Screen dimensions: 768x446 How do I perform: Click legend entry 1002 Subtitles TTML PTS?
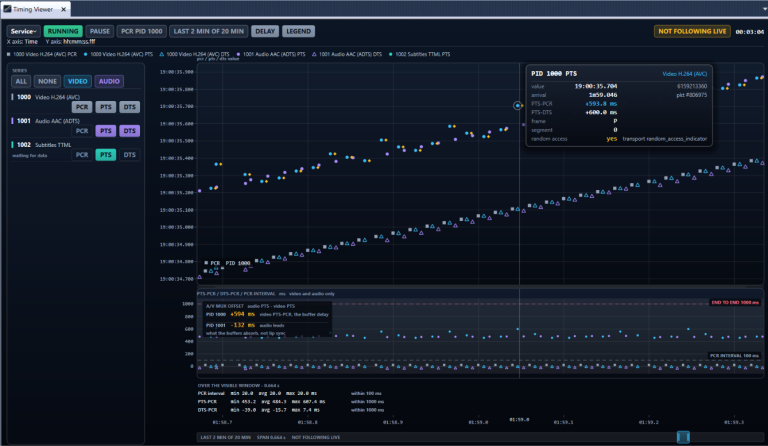(419, 54)
